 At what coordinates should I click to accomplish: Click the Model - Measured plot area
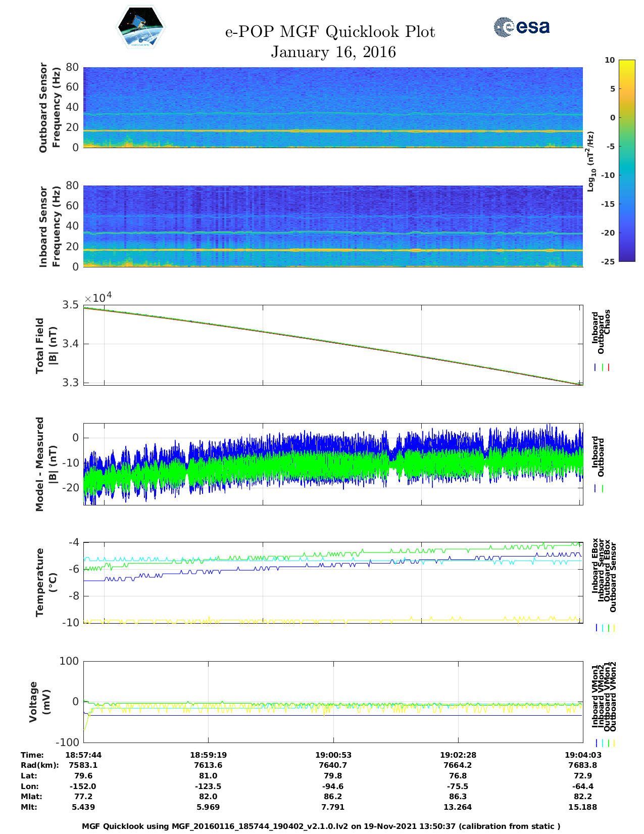[333, 464]
